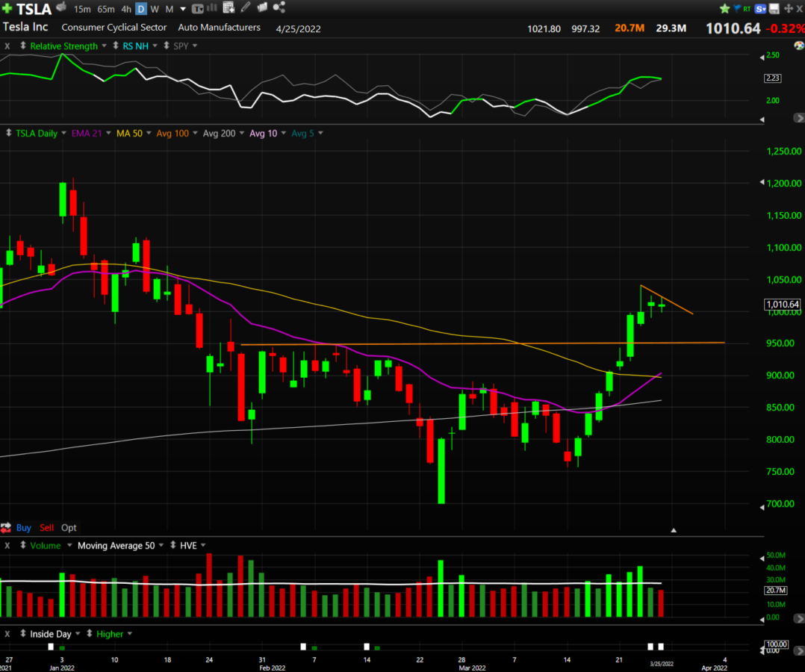Click the Auto Manufacturers industry label
This screenshot has height=672, width=805.
tap(220, 27)
